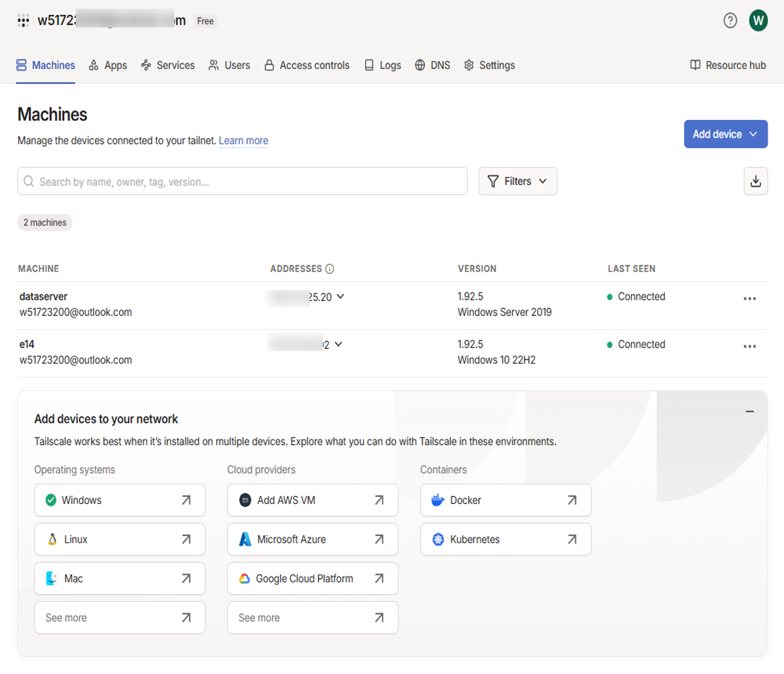Open dataserver three-dot options menu
The width and height of the screenshot is (784, 674).
point(750,299)
